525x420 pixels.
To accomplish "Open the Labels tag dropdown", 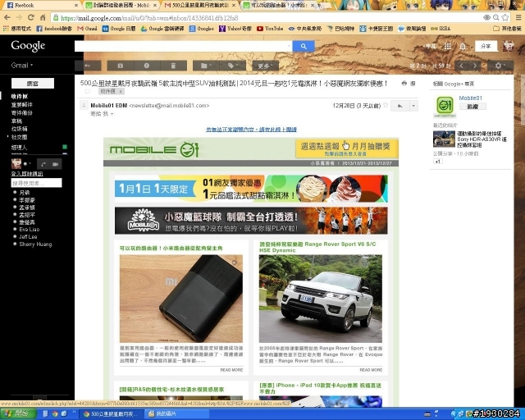I will (x=233, y=66).
